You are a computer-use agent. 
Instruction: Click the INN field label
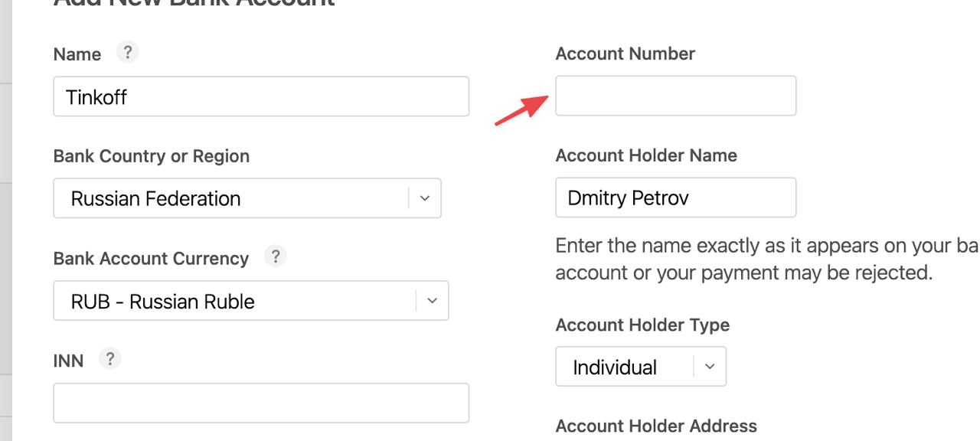coord(68,361)
